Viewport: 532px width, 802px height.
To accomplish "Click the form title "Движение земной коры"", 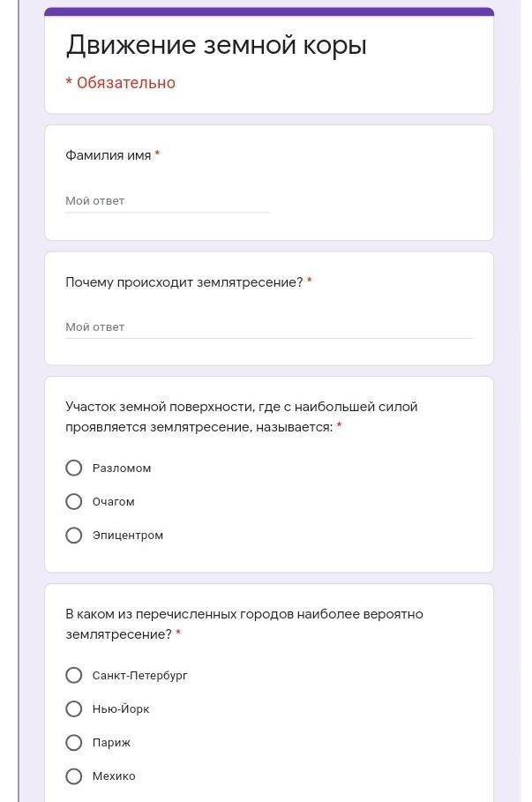I will (x=216, y=45).
